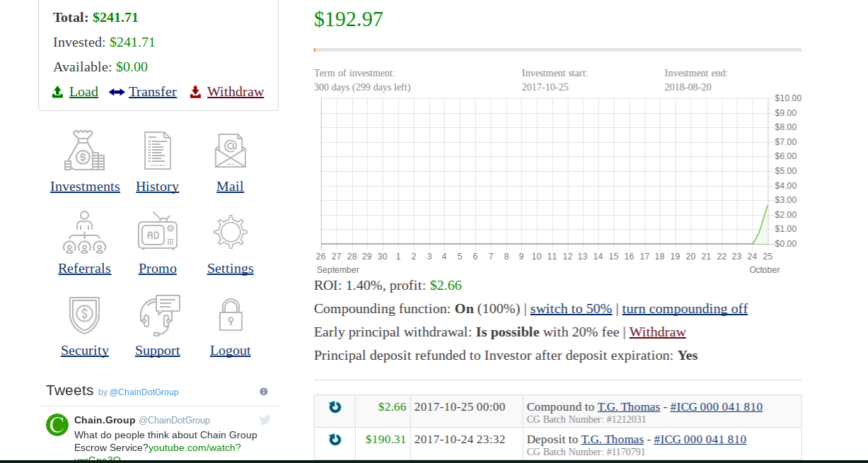Click the History document icon
Screen dimensions: 868x463
click(x=157, y=151)
